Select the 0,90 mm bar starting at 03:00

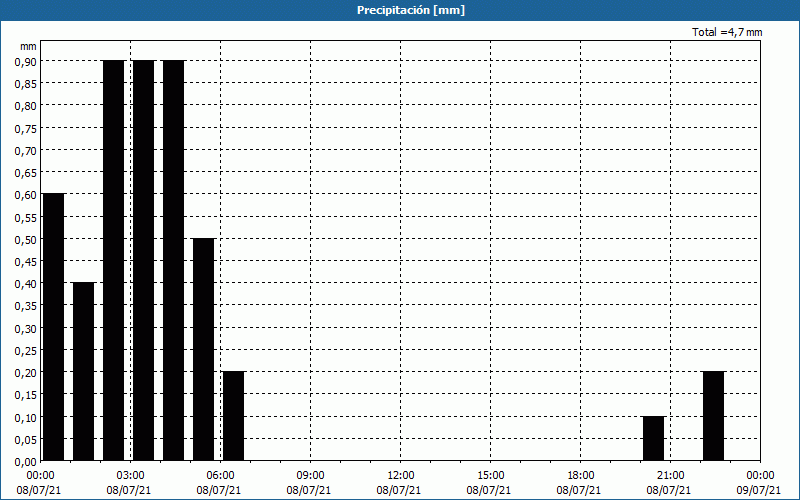[x=143, y=260]
